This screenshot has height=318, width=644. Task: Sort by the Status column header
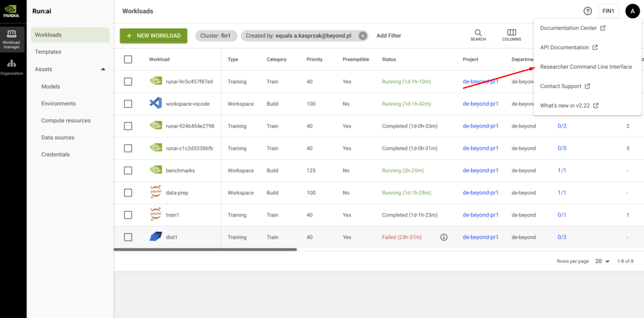coord(389,59)
